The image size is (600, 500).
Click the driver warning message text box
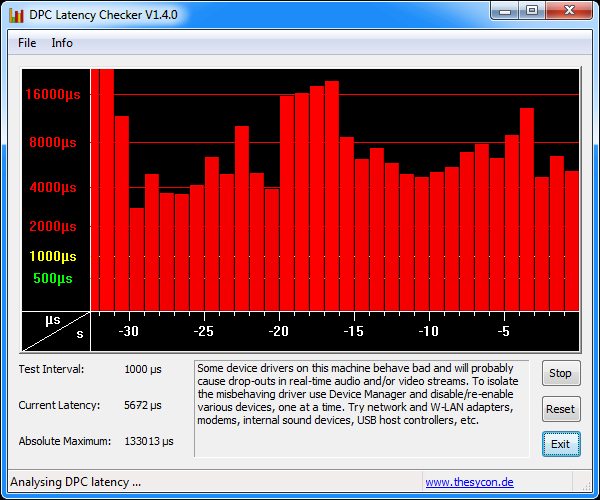[362, 409]
